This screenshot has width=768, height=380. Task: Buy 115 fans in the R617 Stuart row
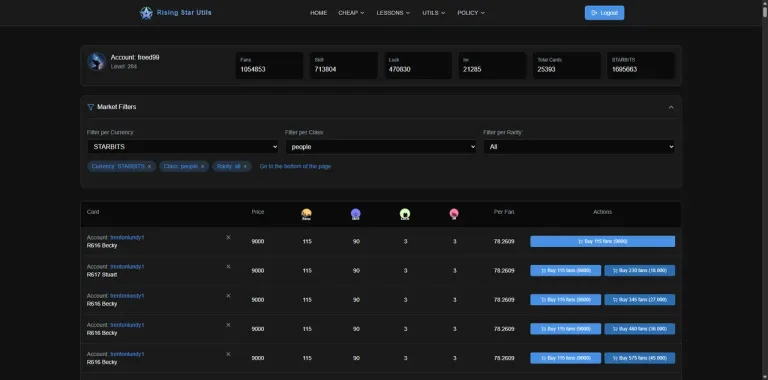(x=565, y=270)
